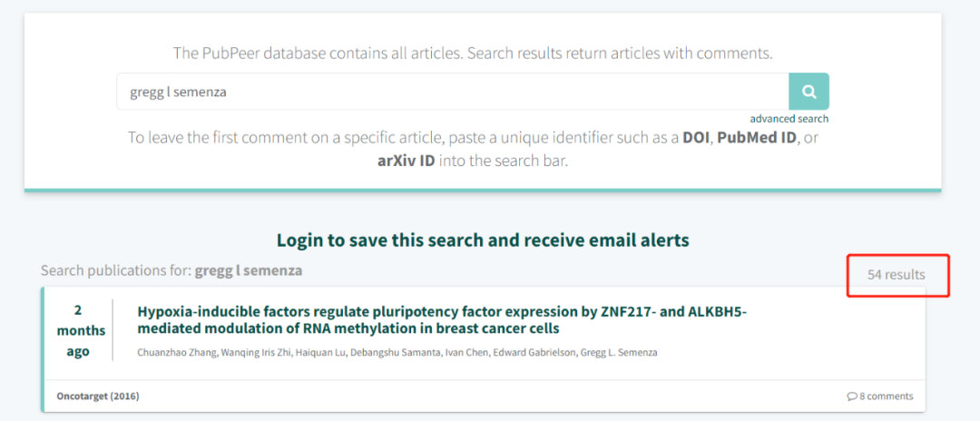Select author Edward Gabrielson
This screenshot has height=421, width=980.
click(x=533, y=352)
